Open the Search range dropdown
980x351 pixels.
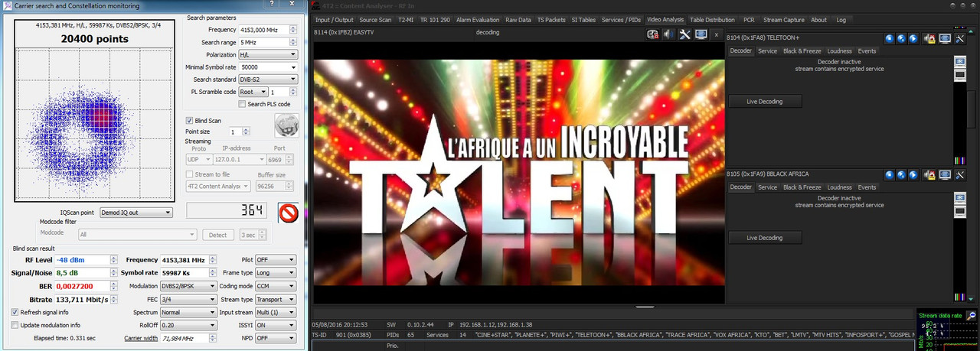[x=293, y=42]
